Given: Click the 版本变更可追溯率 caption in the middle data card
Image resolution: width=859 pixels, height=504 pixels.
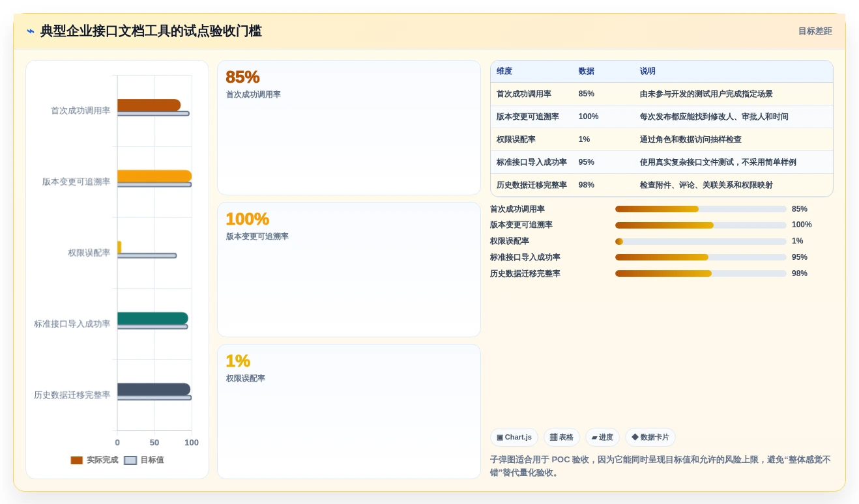Looking at the screenshot, I should (257, 236).
